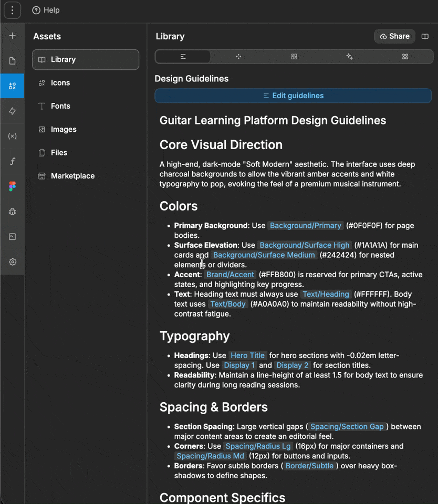Open the terminal console icon in sidebar

click(12, 237)
